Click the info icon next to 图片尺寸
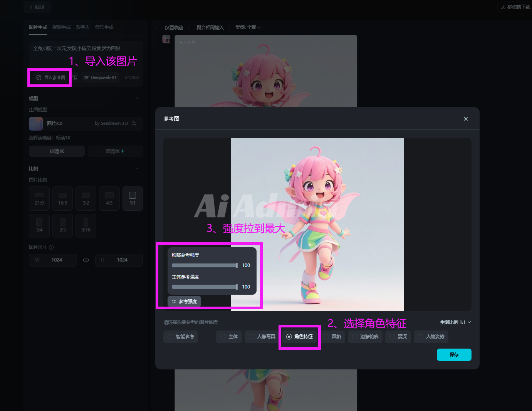The height and width of the screenshot is (411, 532). 51,247
